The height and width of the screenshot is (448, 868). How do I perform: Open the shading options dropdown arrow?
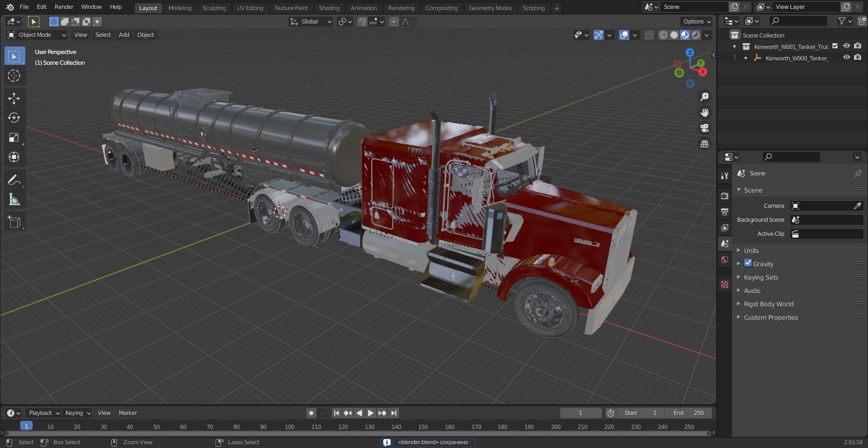(707, 35)
